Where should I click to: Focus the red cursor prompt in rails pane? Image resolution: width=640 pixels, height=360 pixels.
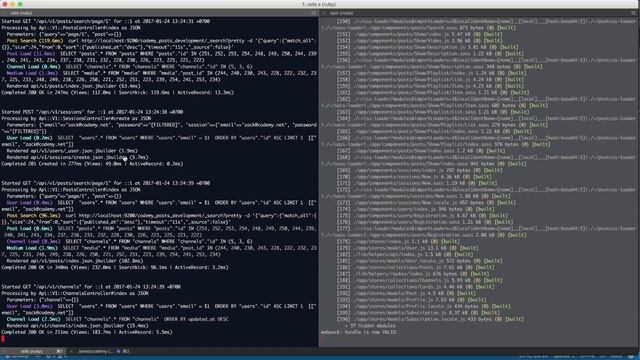point(3,339)
